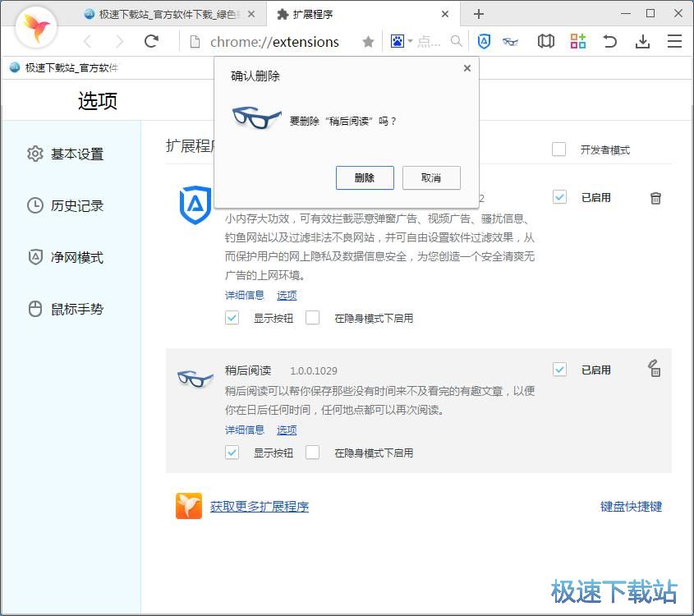Open the reading mode book icon

point(546,42)
